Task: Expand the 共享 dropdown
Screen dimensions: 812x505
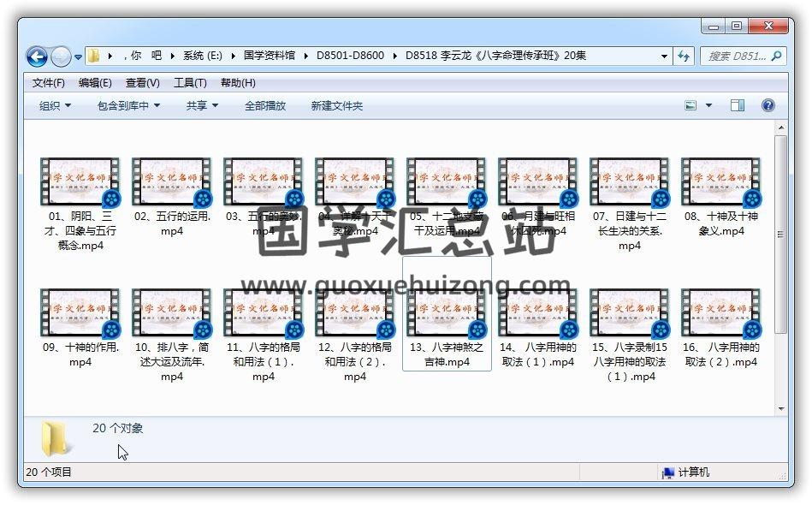Action: pos(202,105)
